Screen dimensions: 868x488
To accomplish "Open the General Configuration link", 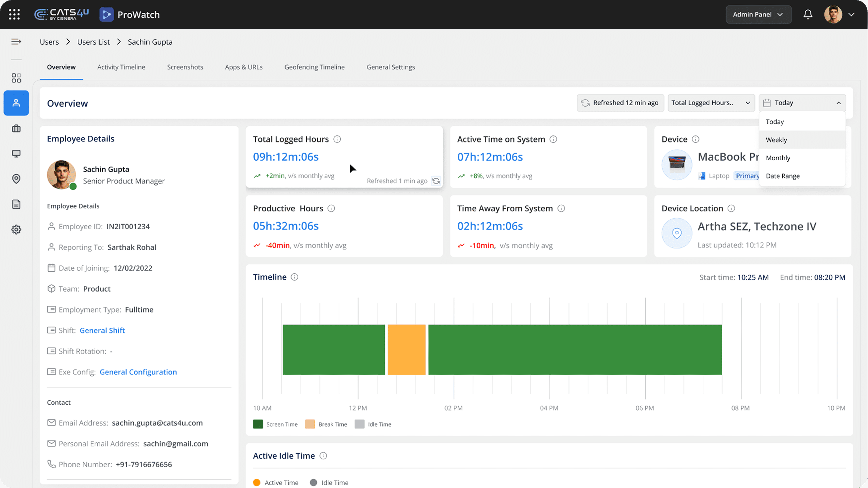I will coord(138,372).
